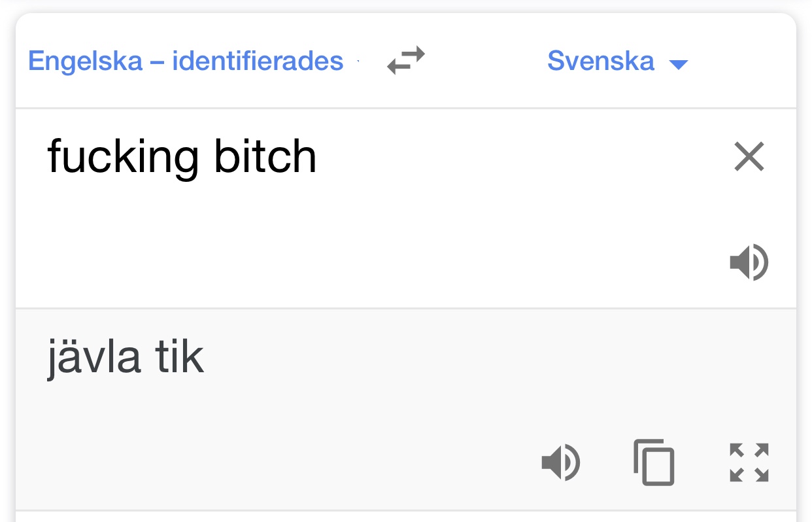Expand the blue arrow beside Svenska
Screen dimensions: 812x522
679,63
